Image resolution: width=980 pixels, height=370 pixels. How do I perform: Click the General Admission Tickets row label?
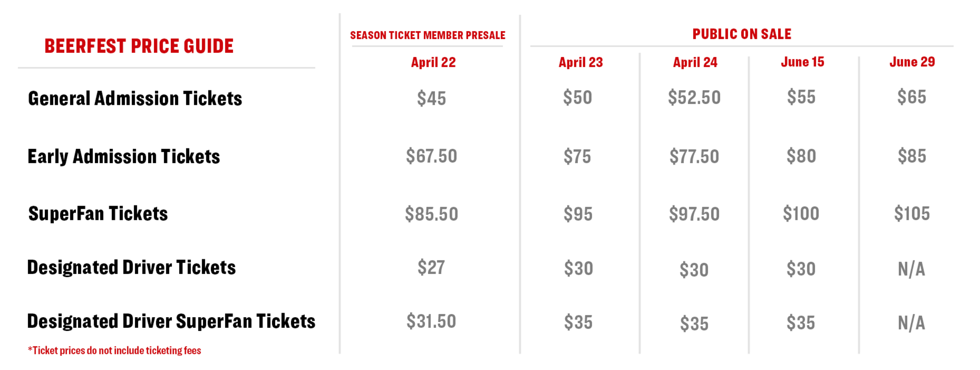(x=135, y=99)
